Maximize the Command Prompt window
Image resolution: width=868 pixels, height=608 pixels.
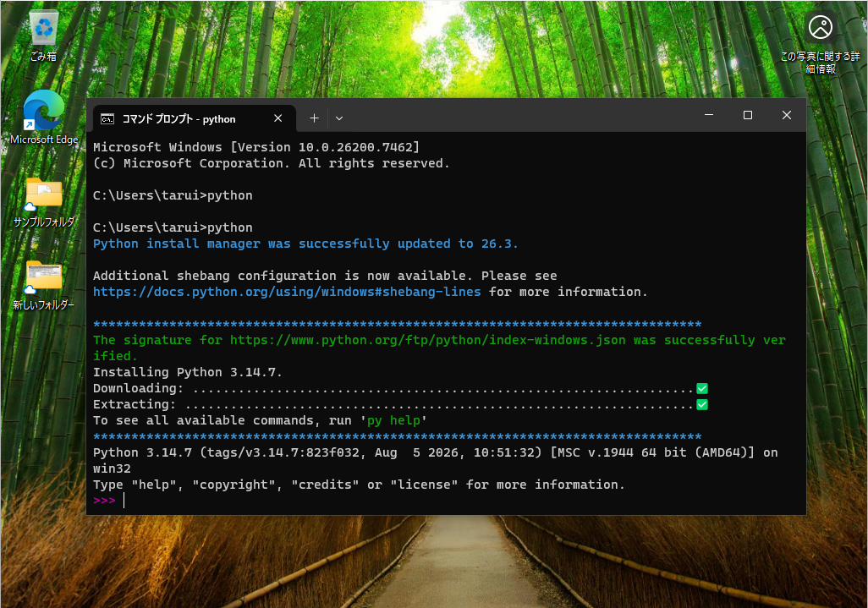[747, 115]
